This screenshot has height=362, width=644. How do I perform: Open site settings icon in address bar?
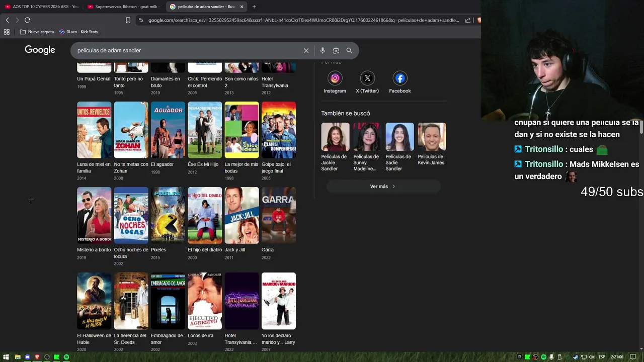point(141,20)
